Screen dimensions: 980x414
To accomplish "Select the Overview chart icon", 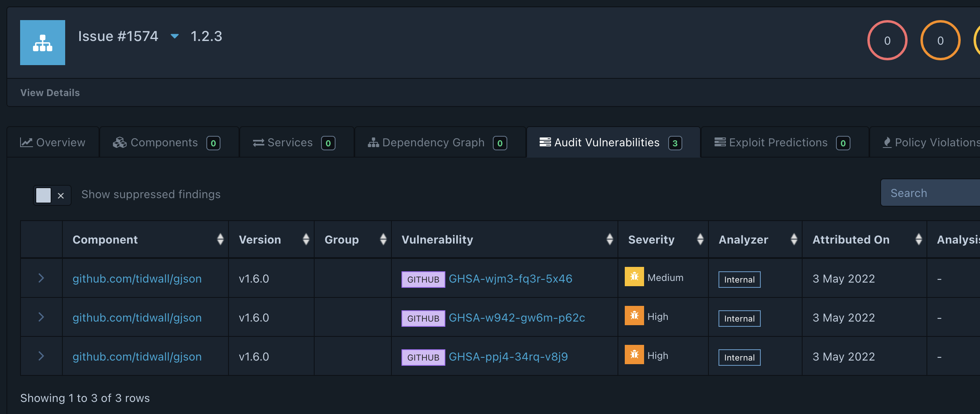I will pos(26,142).
